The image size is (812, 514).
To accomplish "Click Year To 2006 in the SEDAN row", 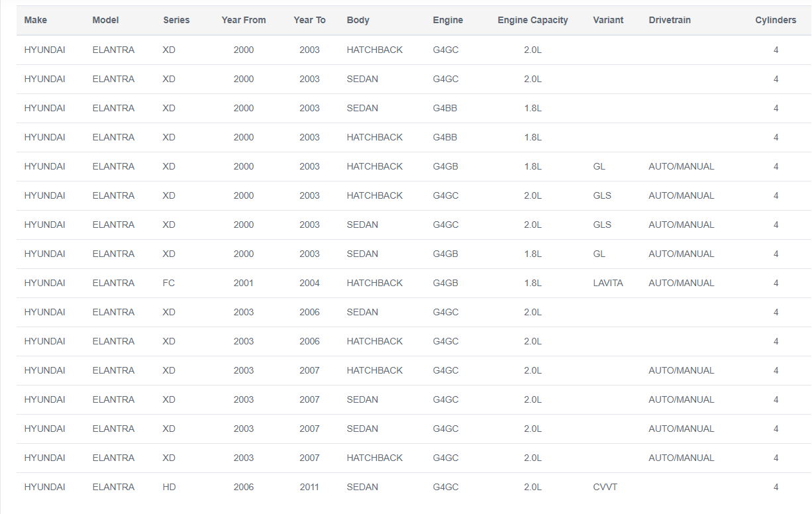I will pos(309,312).
